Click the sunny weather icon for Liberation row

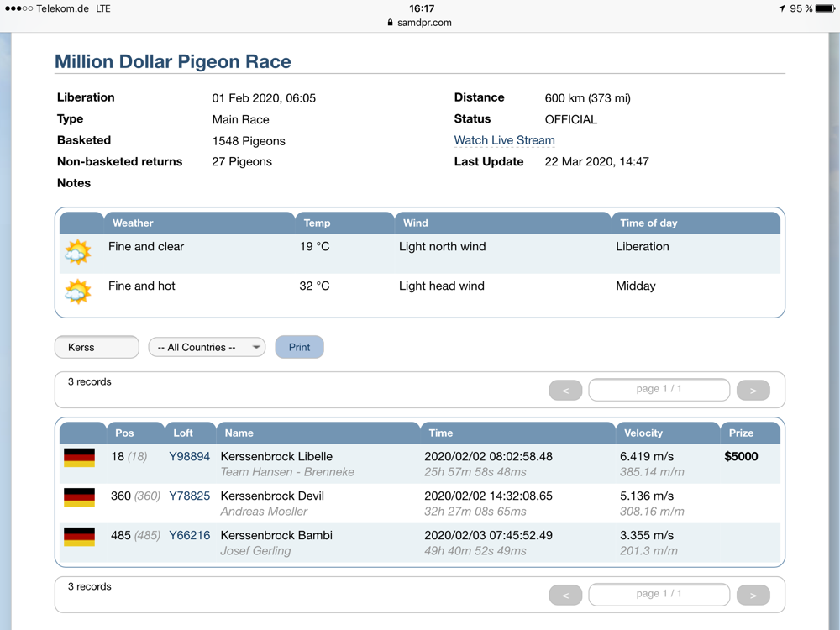78,252
